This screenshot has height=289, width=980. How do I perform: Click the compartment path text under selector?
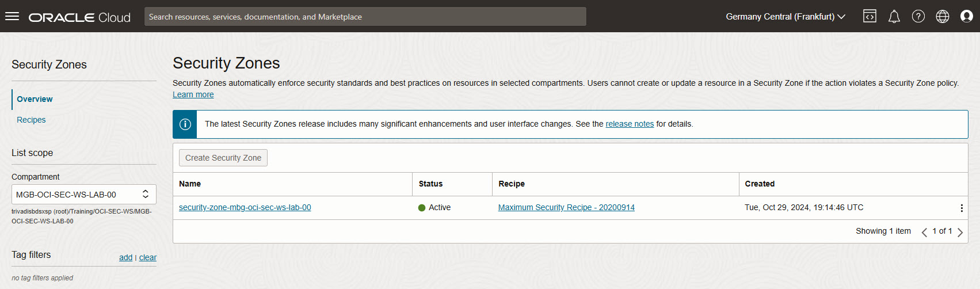click(x=82, y=216)
